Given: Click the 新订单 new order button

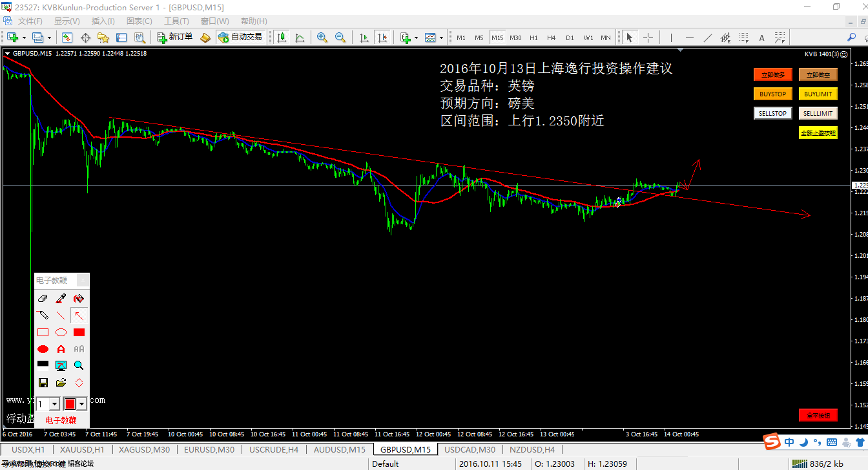Looking at the screenshot, I should coord(174,37).
